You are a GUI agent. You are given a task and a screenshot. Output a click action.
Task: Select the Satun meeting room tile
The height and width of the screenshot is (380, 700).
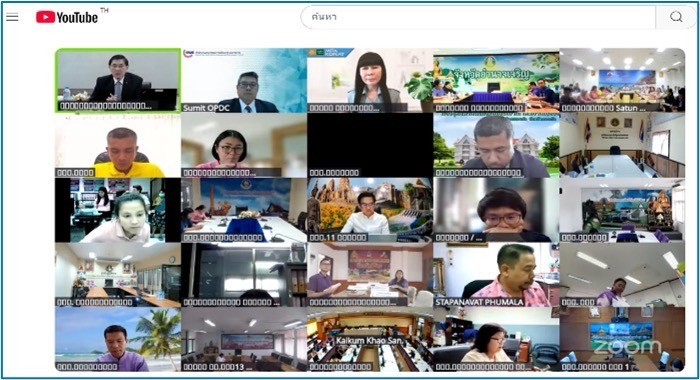click(x=622, y=80)
